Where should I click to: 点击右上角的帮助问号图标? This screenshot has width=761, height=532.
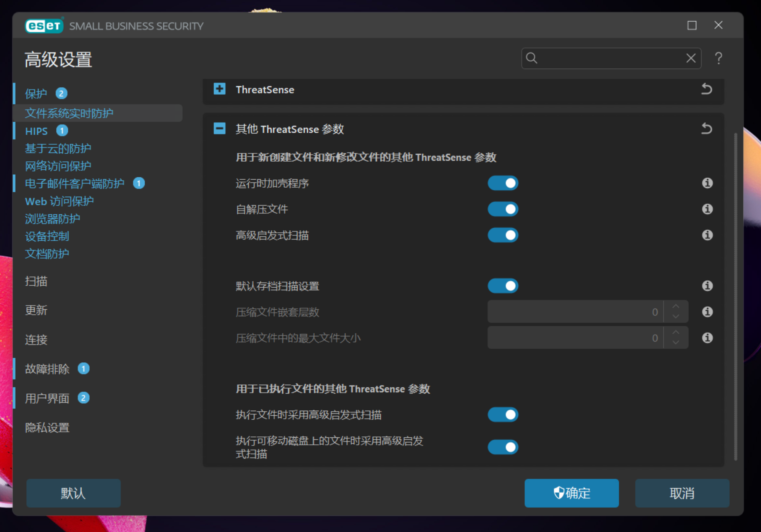718,58
